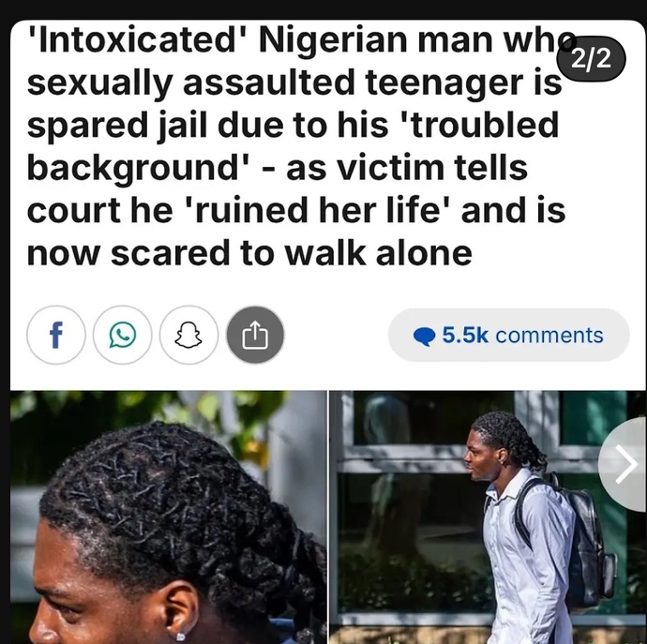Image resolution: width=647 pixels, height=644 pixels.
Task: Open the photo of man walking
Action: click(x=488, y=517)
